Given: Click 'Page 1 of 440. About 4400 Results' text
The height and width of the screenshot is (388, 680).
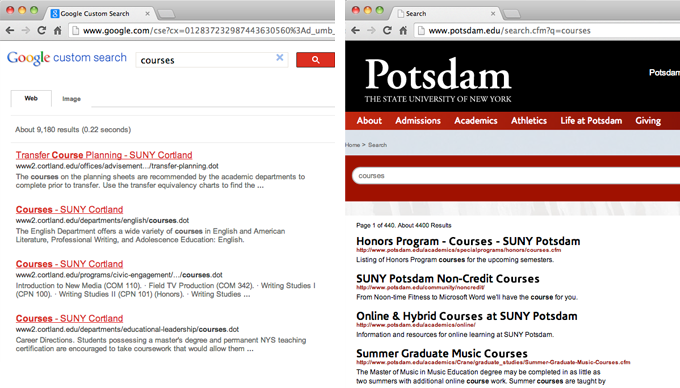Looking at the screenshot, I should coord(404,225).
